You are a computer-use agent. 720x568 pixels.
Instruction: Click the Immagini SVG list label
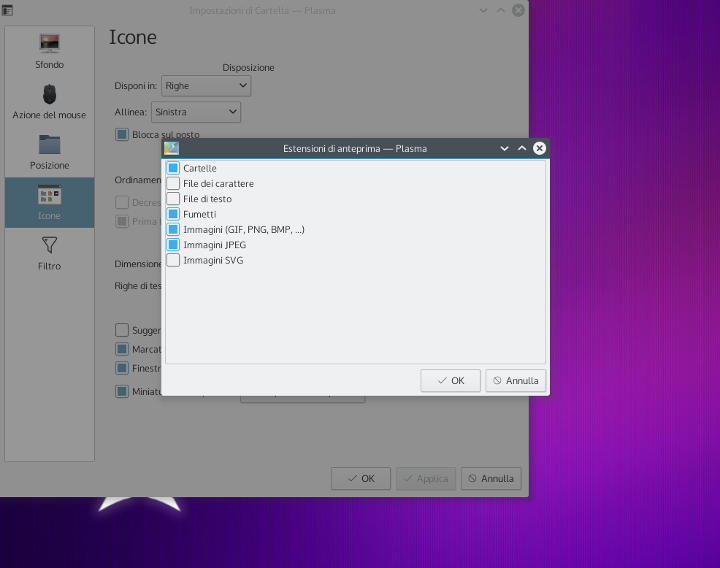(x=213, y=260)
